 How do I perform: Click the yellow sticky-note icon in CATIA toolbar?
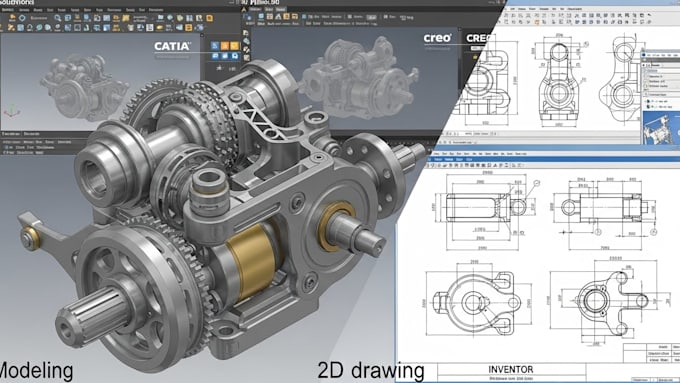(125, 18)
